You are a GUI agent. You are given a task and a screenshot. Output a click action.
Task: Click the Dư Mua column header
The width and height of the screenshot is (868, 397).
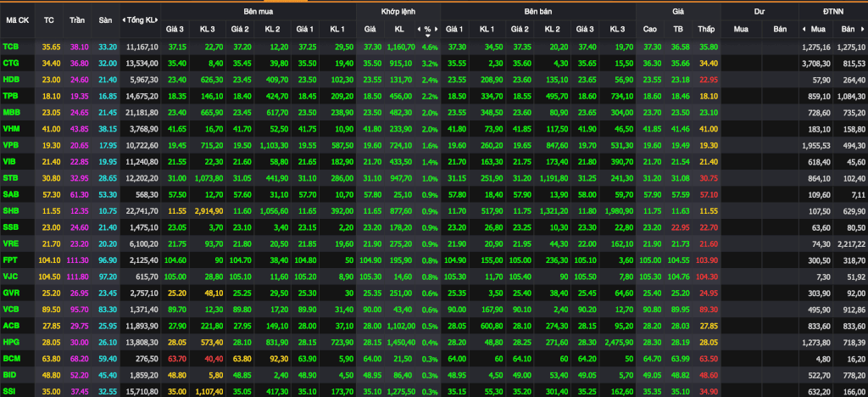tap(740, 29)
